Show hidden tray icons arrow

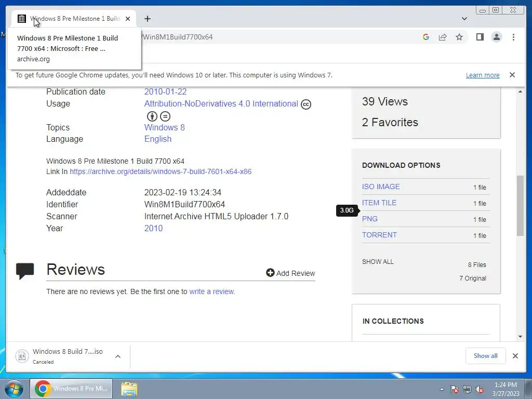[442, 389]
